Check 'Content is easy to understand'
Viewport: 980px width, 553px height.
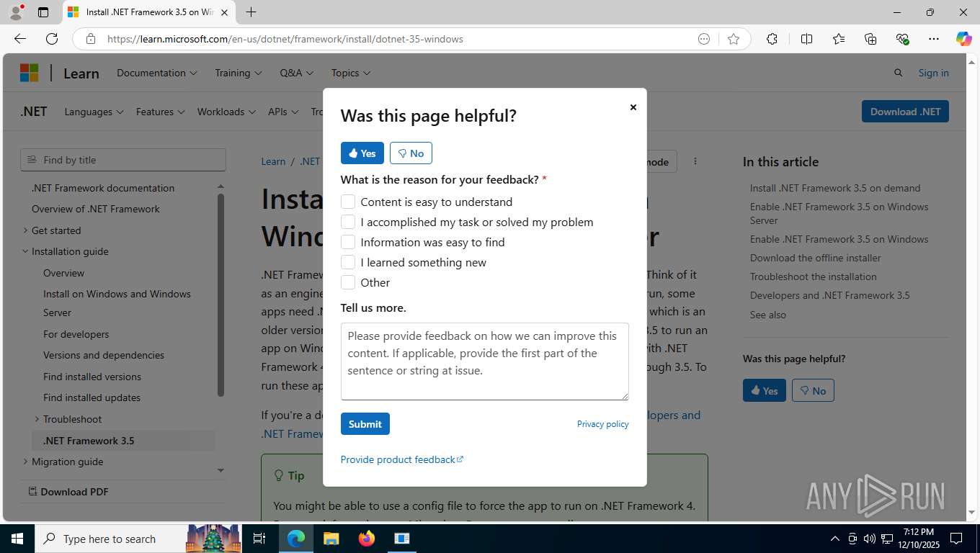point(348,202)
